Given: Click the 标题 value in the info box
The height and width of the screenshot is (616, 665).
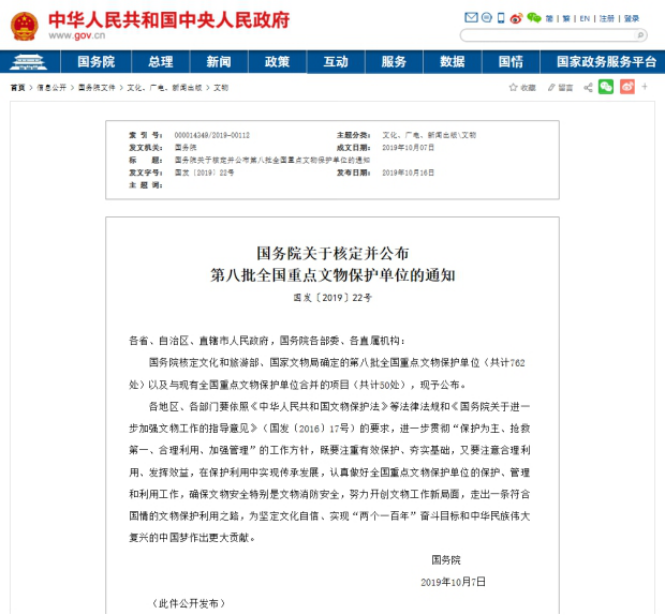Looking at the screenshot, I should (272, 160).
